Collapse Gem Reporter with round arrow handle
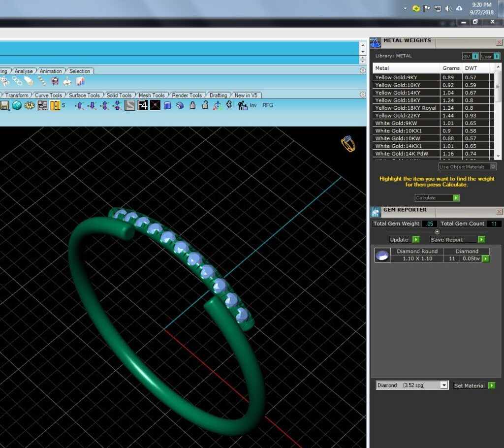Screen dimensions: 504x448 pyautogui.click(x=437, y=231)
